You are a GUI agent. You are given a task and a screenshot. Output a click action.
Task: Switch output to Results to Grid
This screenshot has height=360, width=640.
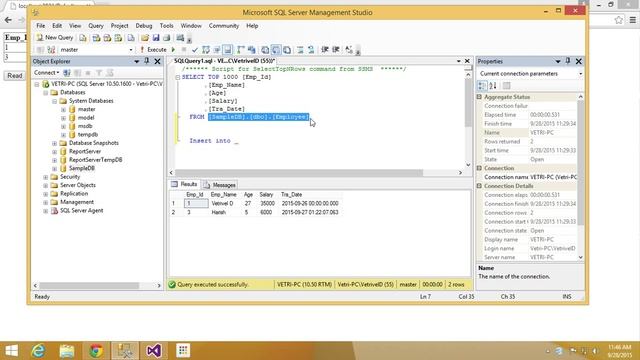(276, 50)
